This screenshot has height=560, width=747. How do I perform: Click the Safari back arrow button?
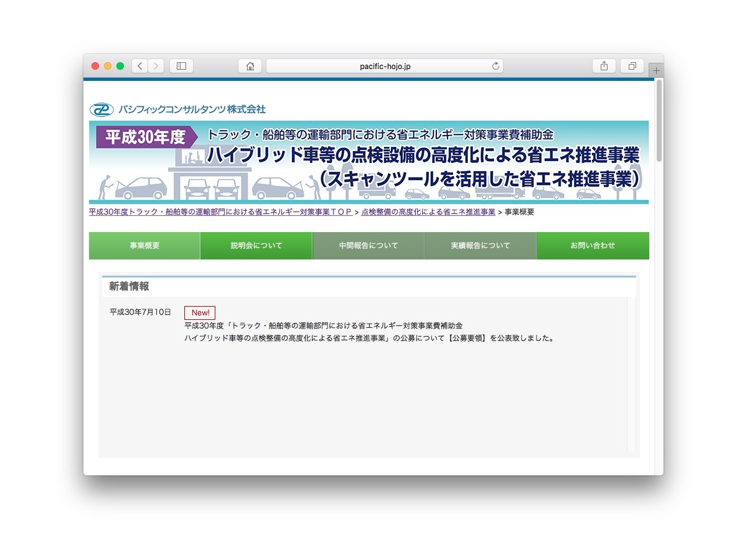tap(140, 66)
